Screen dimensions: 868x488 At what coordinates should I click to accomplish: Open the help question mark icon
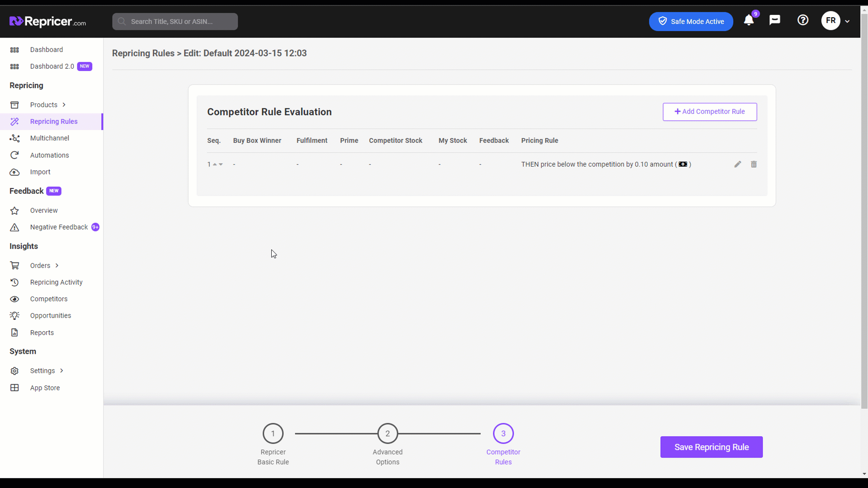pos(803,20)
